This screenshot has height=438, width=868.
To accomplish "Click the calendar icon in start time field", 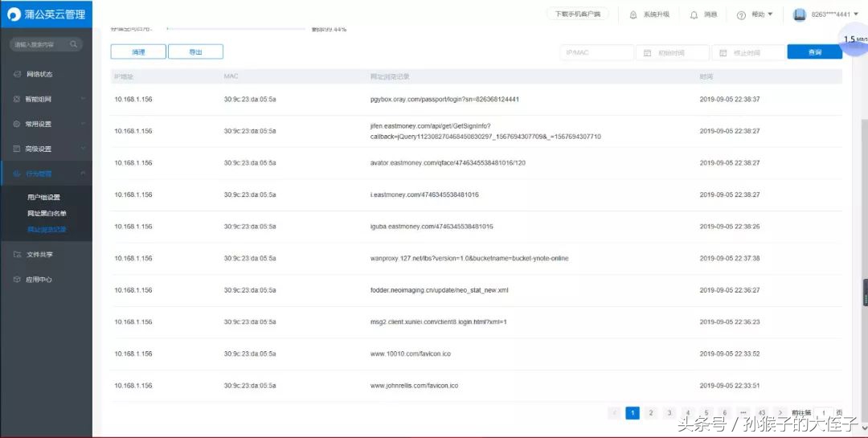I will 648,52.
